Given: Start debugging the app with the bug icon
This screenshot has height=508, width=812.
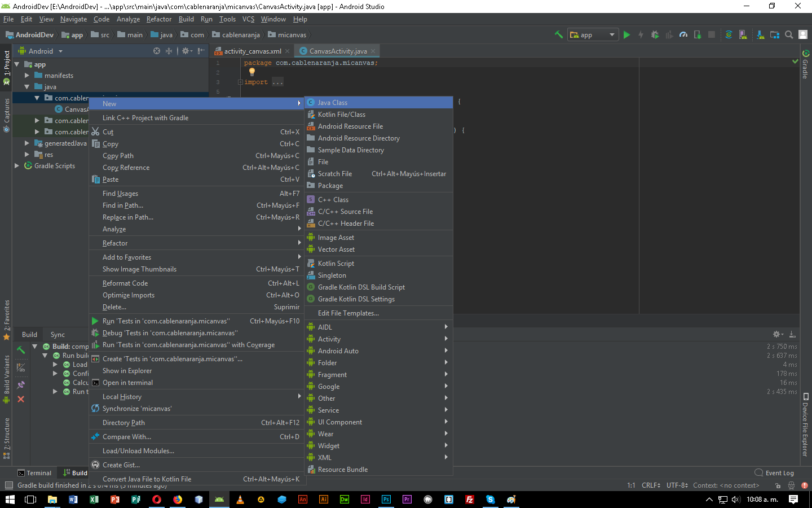Looking at the screenshot, I should point(655,34).
